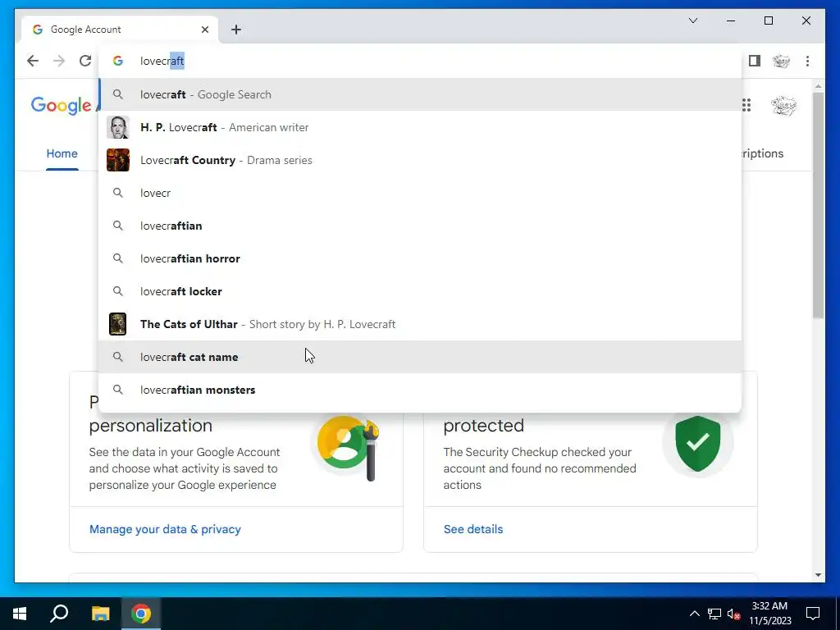The image size is (840, 630).
Task: Open a new tab with plus button
Action: pos(236,30)
